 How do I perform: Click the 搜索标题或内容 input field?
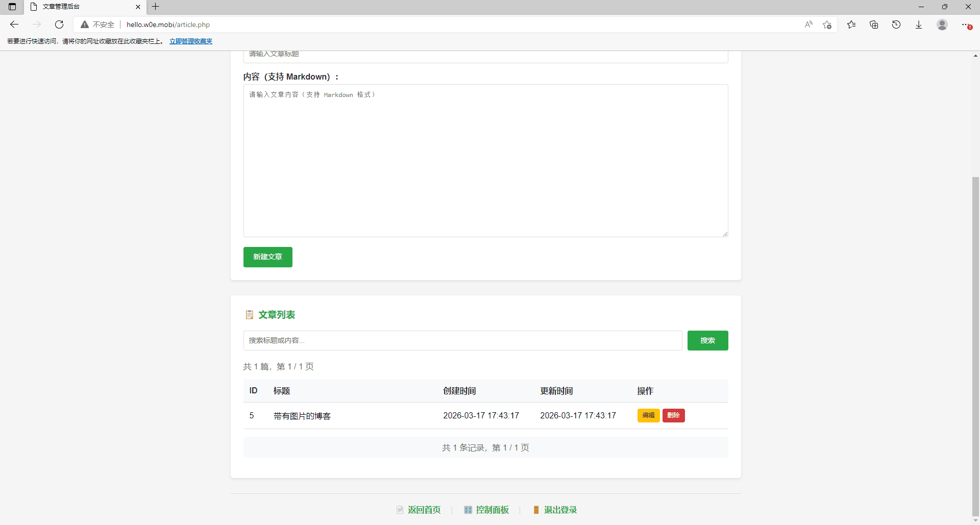462,340
